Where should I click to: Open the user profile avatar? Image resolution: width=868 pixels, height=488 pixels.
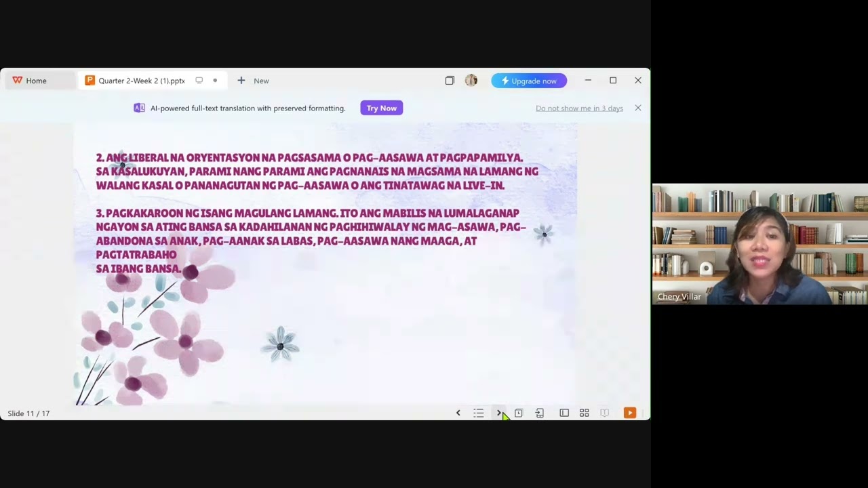471,81
